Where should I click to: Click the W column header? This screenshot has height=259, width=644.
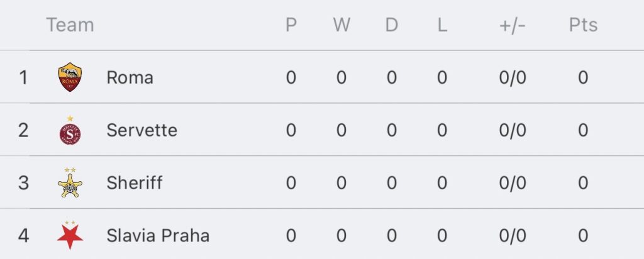(341, 25)
